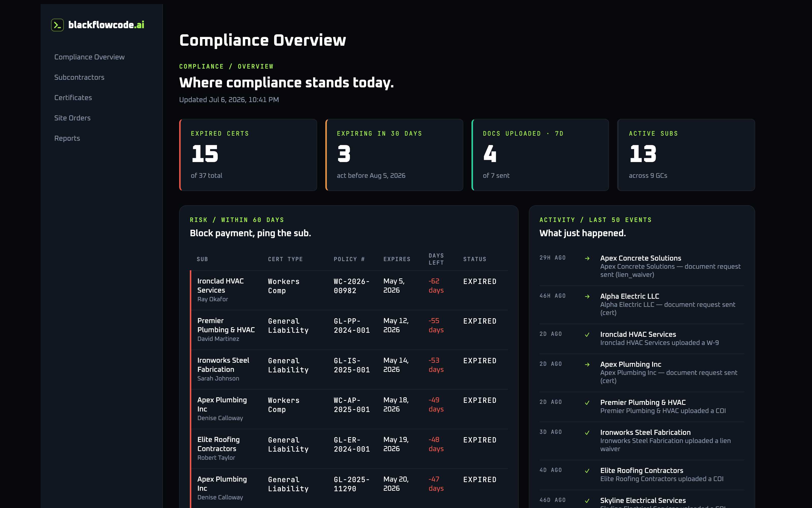
Task: Navigate to Site Orders
Action: [x=73, y=118]
